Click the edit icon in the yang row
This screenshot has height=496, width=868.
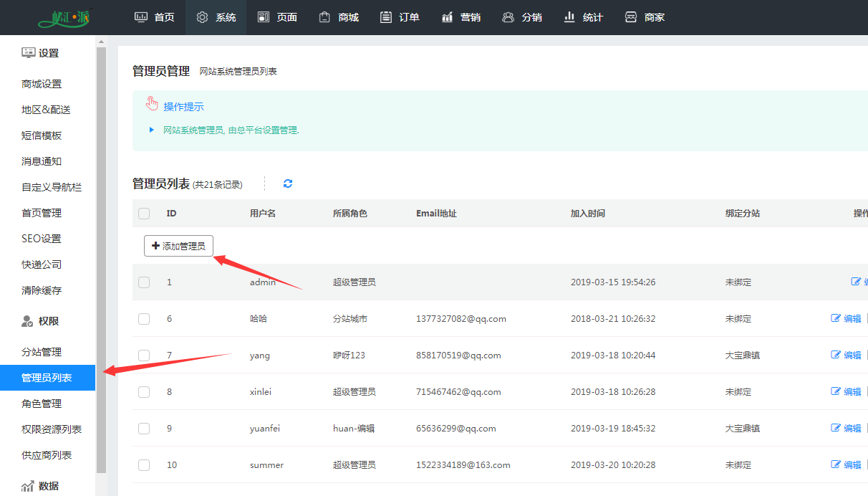pos(835,355)
